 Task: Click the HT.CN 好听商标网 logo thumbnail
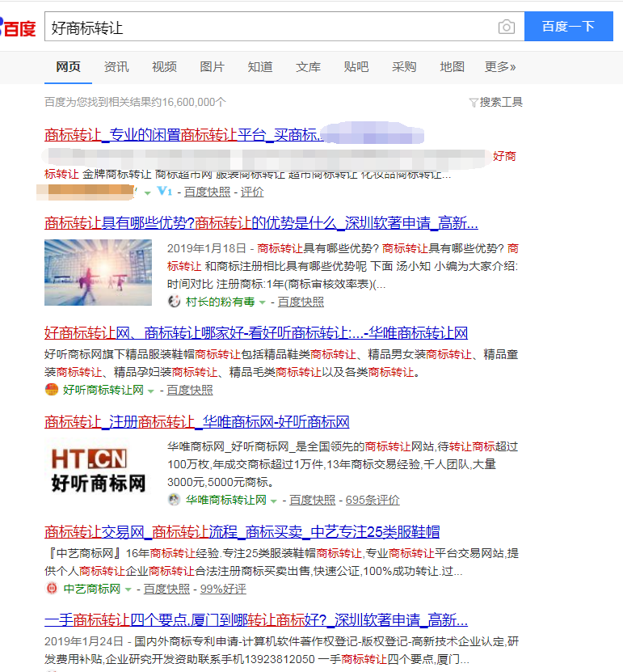click(x=98, y=471)
